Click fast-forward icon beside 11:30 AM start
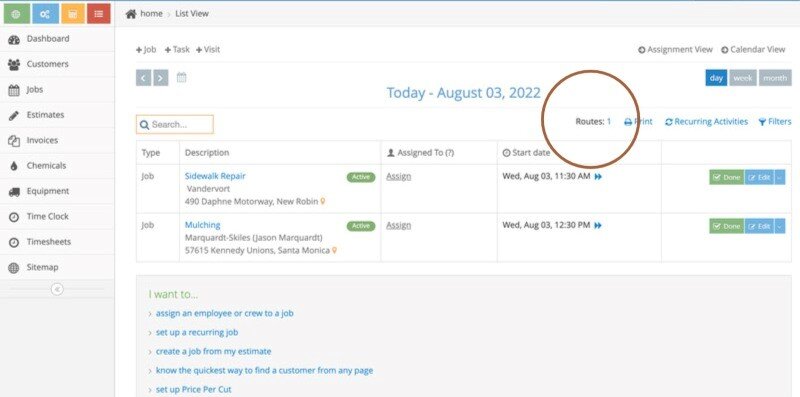This screenshot has width=800, height=397. point(598,177)
